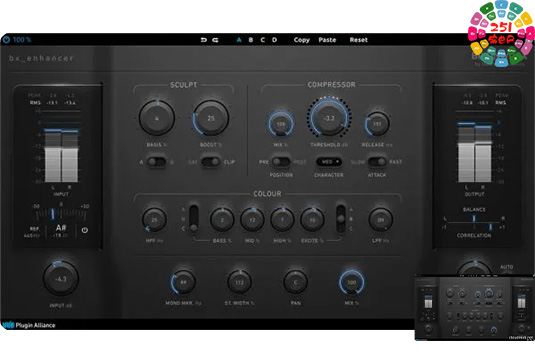
Task: Click the Colour Mid % knob
Action: tap(252, 220)
